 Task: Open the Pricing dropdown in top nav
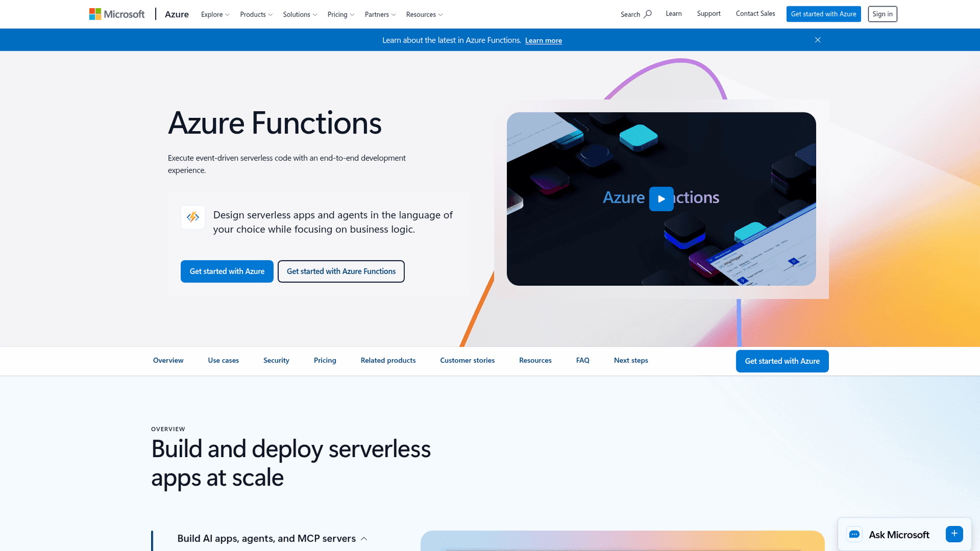point(341,15)
